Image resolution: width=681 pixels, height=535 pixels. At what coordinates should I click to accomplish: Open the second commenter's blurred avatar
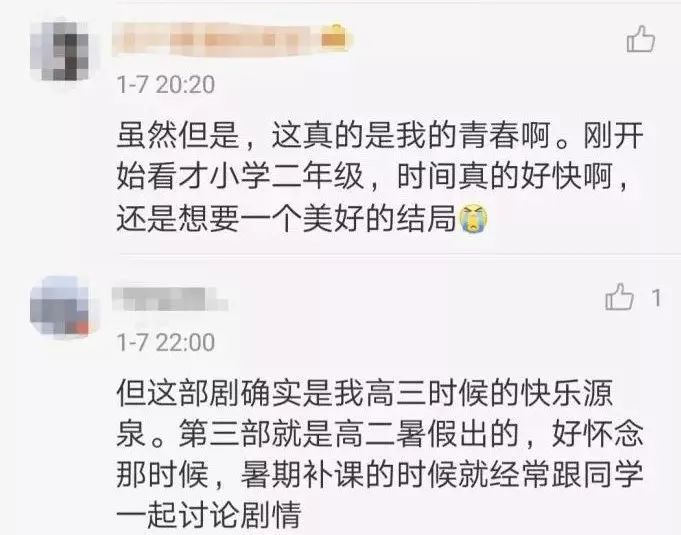[x=60, y=306]
